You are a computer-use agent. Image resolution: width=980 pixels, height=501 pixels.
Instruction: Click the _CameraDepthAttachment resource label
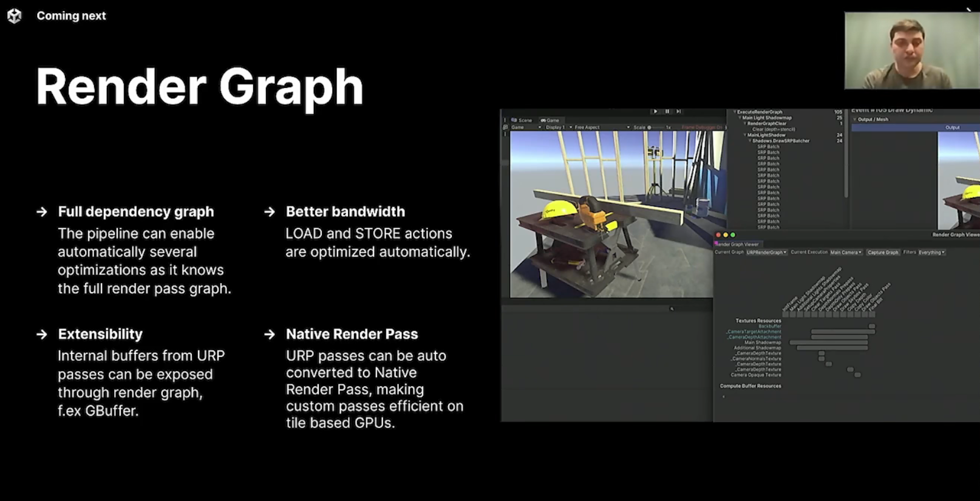point(754,337)
